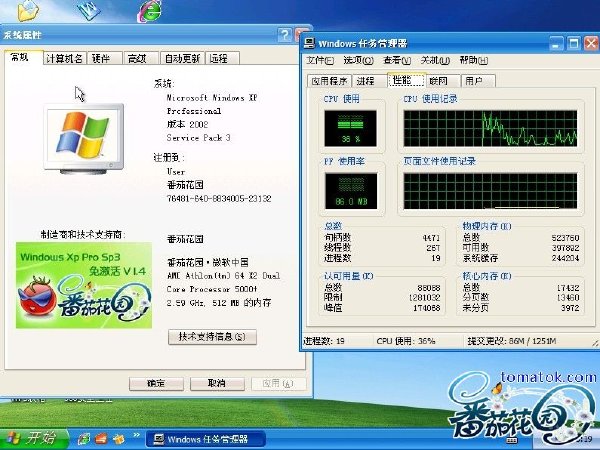The height and width of the screenshot is (450, 600).
Task: Click the CPU 使用 gauge showing 36 %
Action: click(x=350, y=129)
